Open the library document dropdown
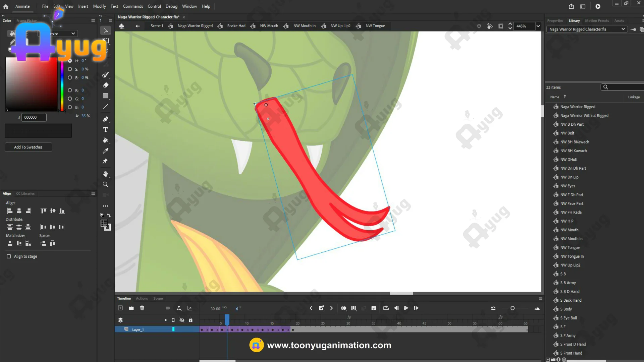Image resolution: width=644 pixels, height=362 pixels. point(623,29)
